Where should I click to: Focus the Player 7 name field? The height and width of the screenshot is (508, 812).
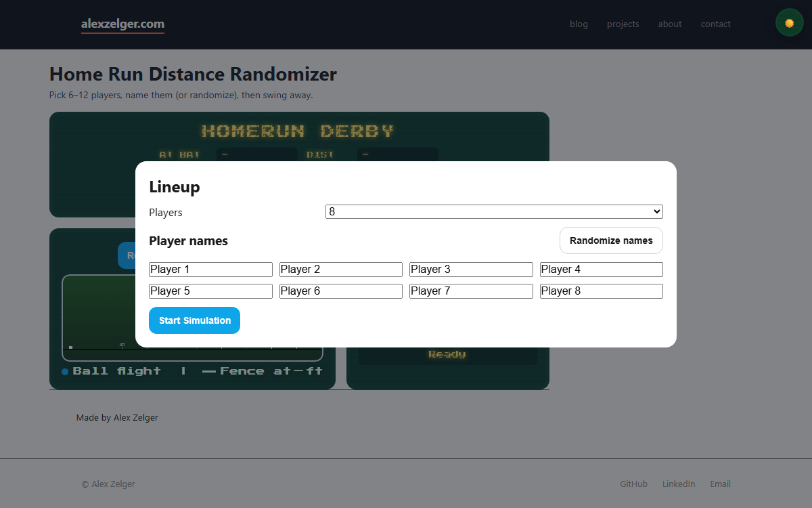tap(471, 291)
